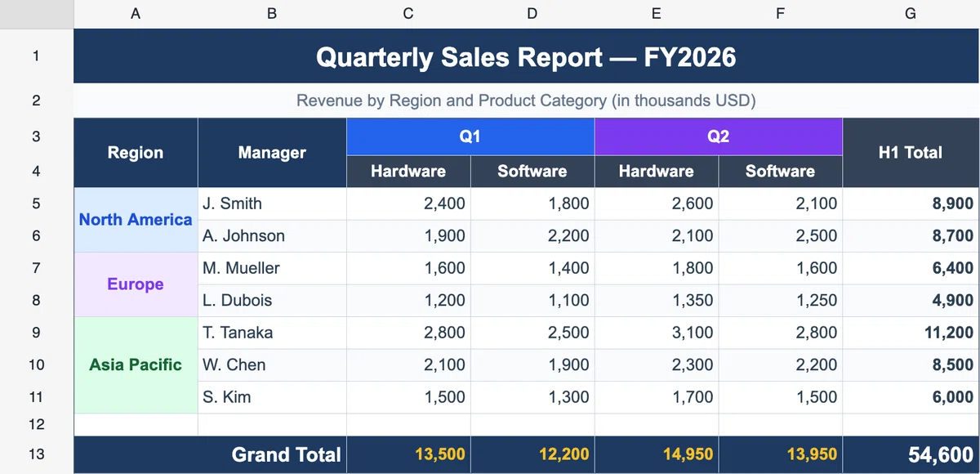Image resolution: width=980 pixels, height=474 pixels.
Task: Click the Grand Total label cell
Action: pyautogui.click(x=210, y=454)
